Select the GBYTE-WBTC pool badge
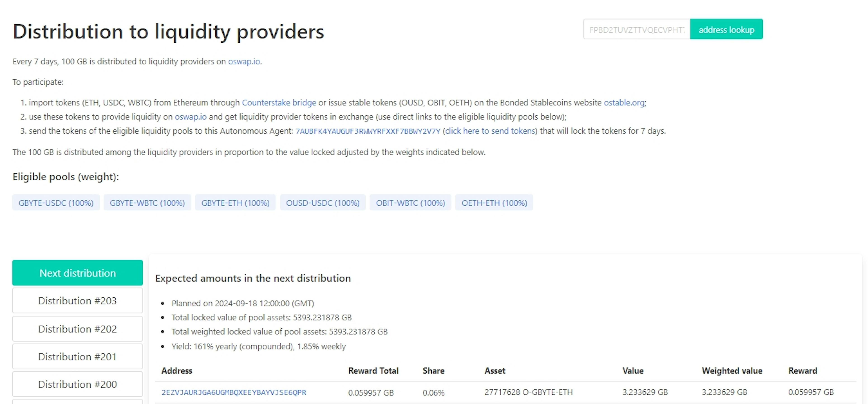The image size is (868, 404). coord(147,202)
